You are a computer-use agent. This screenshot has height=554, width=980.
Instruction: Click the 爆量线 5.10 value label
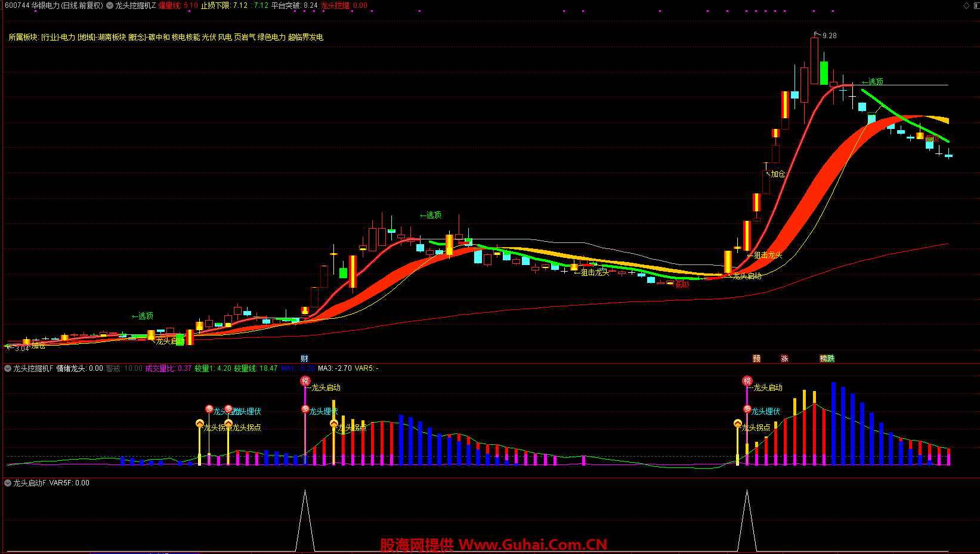click(x=178, y=5)
